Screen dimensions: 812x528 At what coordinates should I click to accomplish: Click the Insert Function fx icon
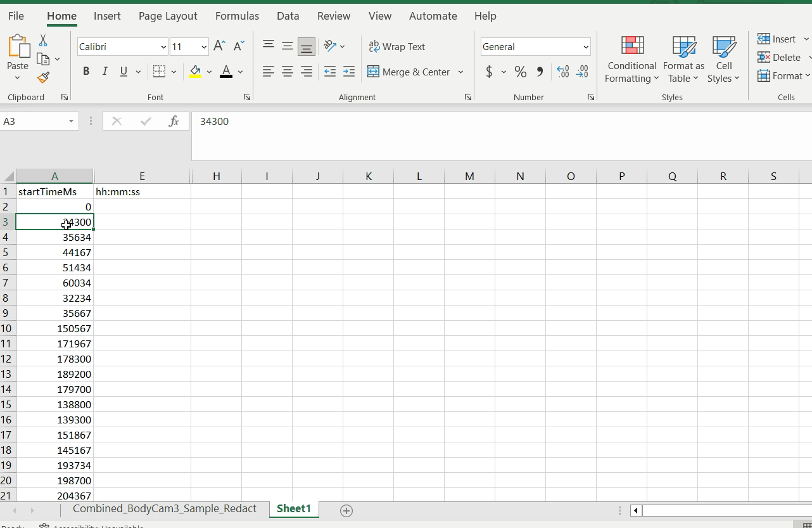point(174,121)
